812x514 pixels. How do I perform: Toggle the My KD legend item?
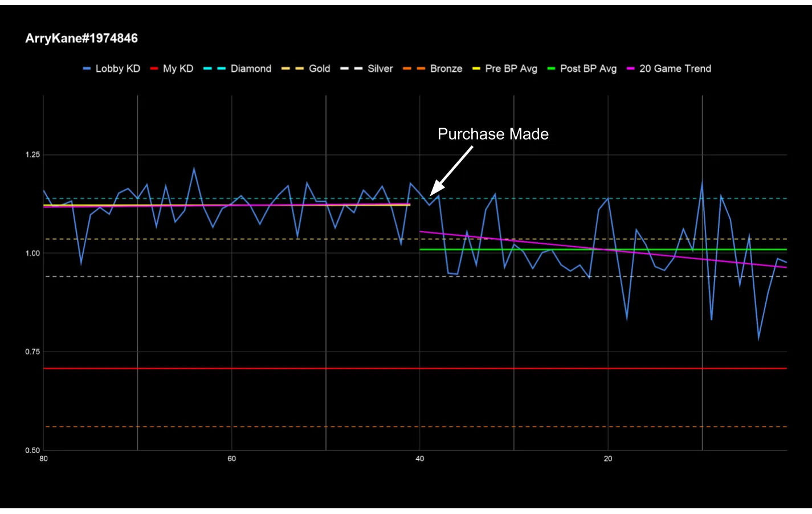point(172,68)
